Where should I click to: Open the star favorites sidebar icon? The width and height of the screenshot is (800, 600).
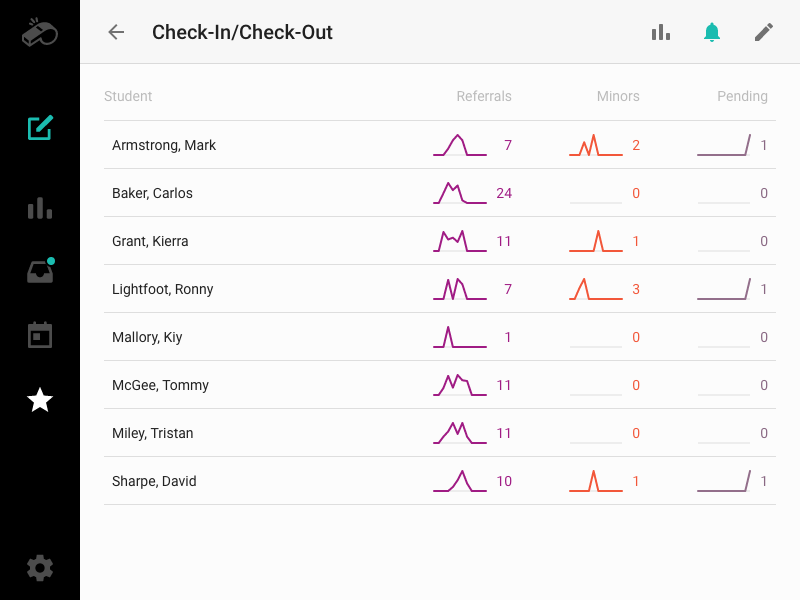(40, 400)
